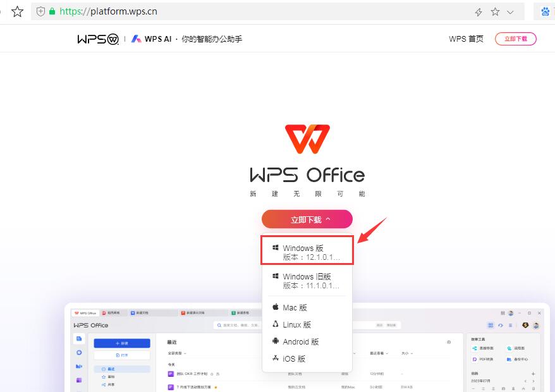Viewport: 555px width, 392px height.
Task: Click the plus icon beside 日历
Action: [533, 374]
